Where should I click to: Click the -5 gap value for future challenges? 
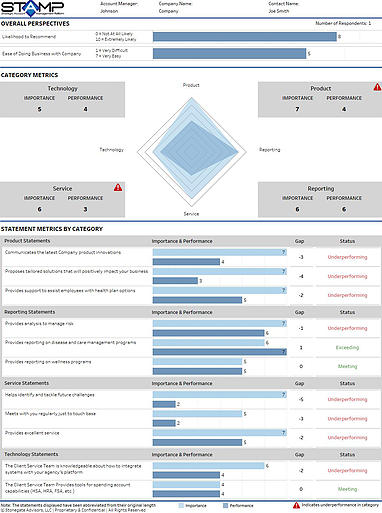(x=301, y=399)
